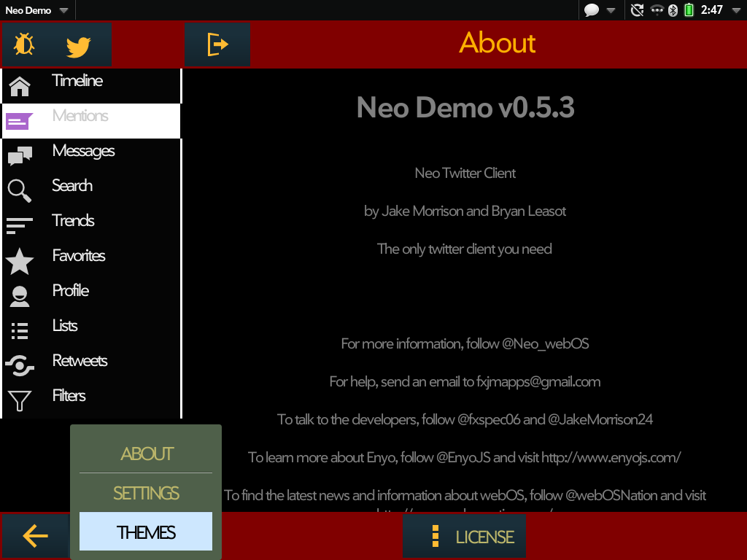Click the LICENSE button
747x560 pixels.
pyautogui.click(x=465, y=537)
